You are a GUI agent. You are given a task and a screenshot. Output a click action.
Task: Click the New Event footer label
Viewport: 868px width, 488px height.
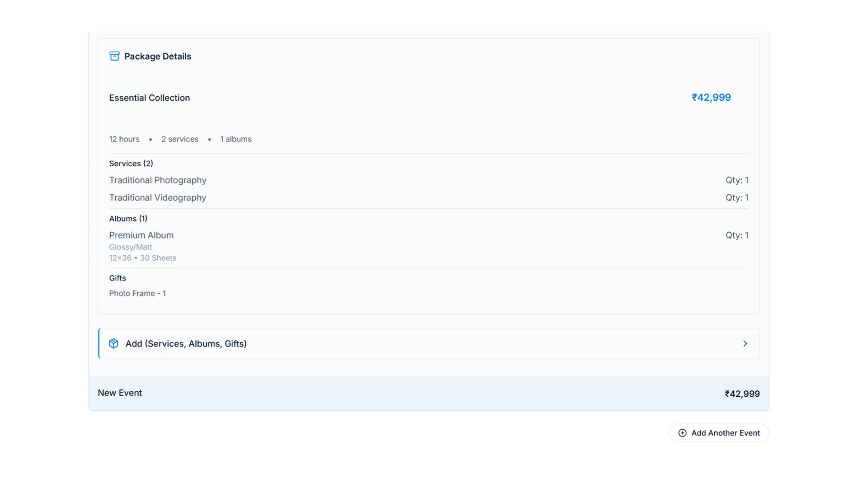[x=120, y=393]
